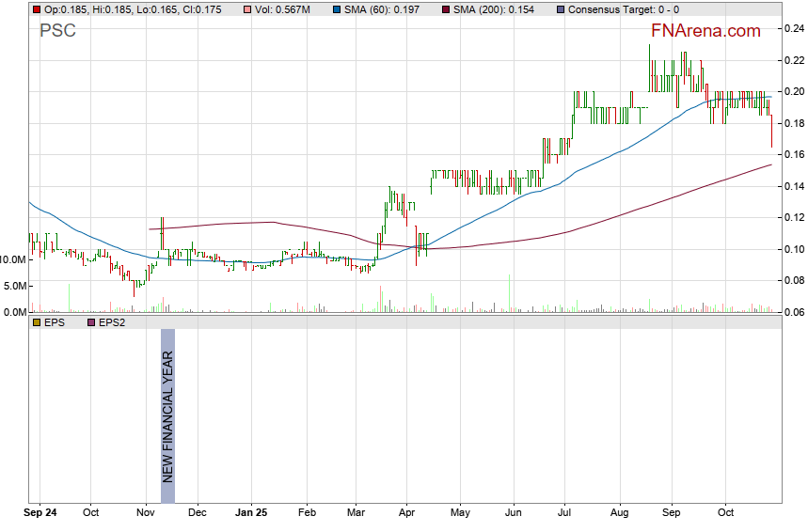Click the dark red SMA (200) legend swatch
Screen dimensions: 808x532
coord(446,9)
